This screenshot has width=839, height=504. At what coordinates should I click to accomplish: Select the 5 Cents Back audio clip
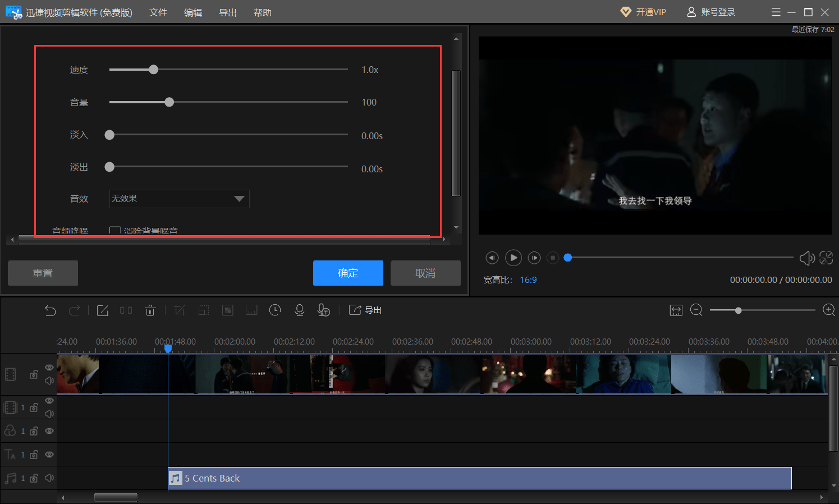480,478
